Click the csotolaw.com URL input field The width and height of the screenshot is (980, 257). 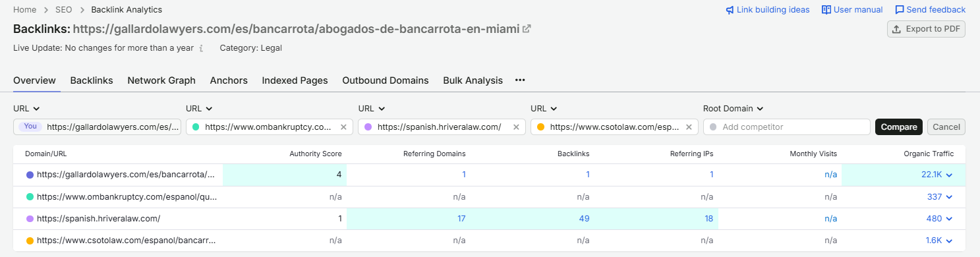(615, 127)
